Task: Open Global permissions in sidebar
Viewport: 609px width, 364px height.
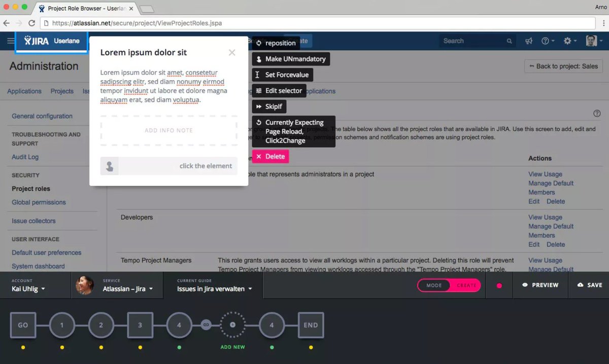Action: click(39, 202)
